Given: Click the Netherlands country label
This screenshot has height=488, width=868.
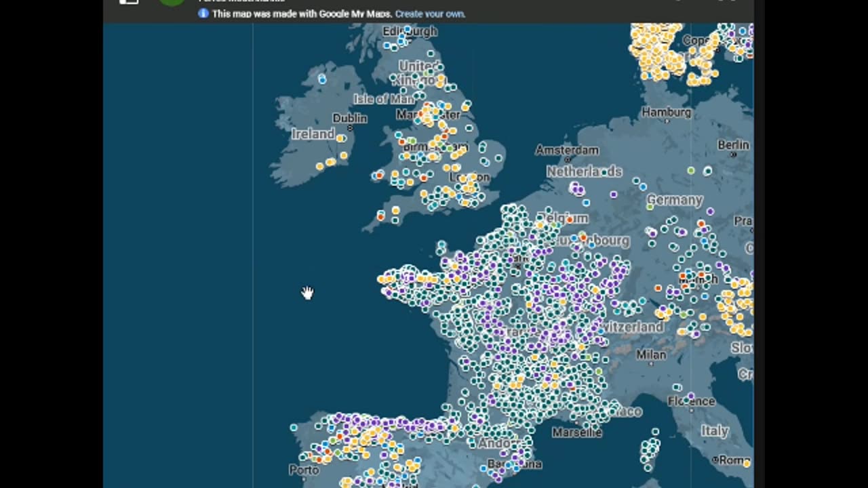Looking at the screenshot, I should (x=585, y=171).
